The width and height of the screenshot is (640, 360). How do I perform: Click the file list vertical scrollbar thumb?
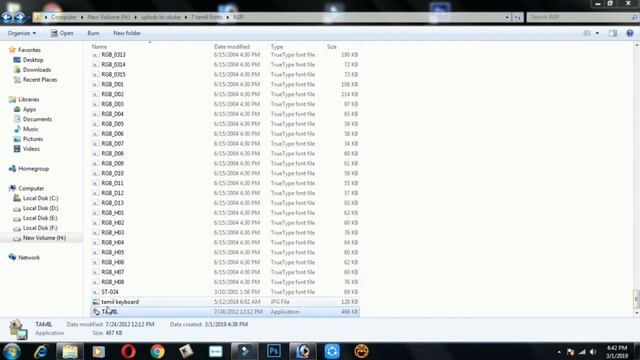[x=636, y=299]
